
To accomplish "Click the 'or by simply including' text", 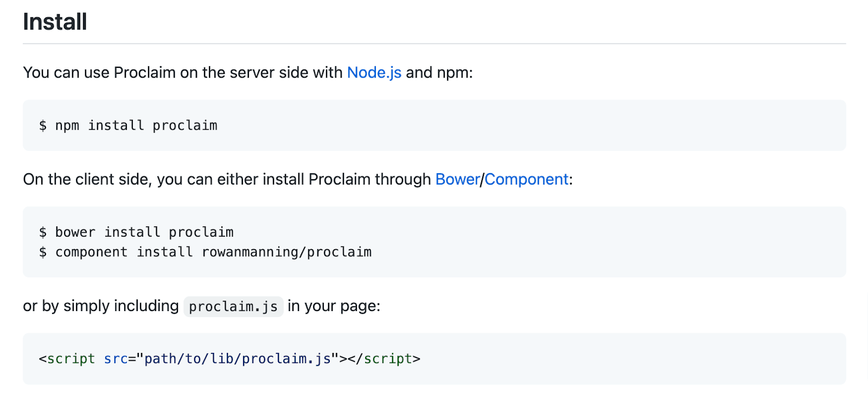I will click(x=100, y=306).
